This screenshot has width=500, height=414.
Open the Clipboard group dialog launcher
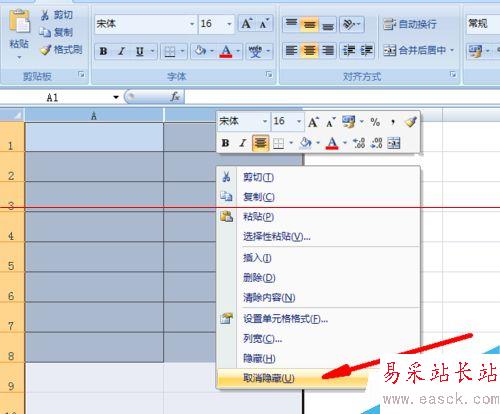81,75
